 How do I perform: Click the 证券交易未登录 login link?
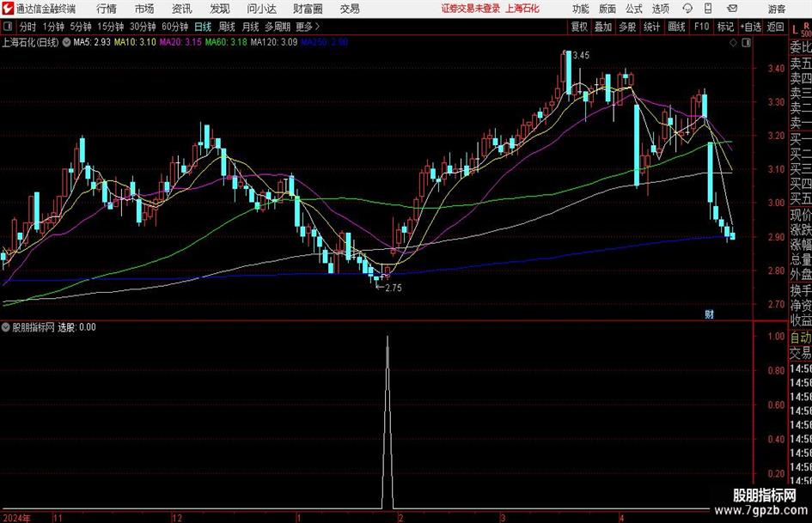[471, 9]
